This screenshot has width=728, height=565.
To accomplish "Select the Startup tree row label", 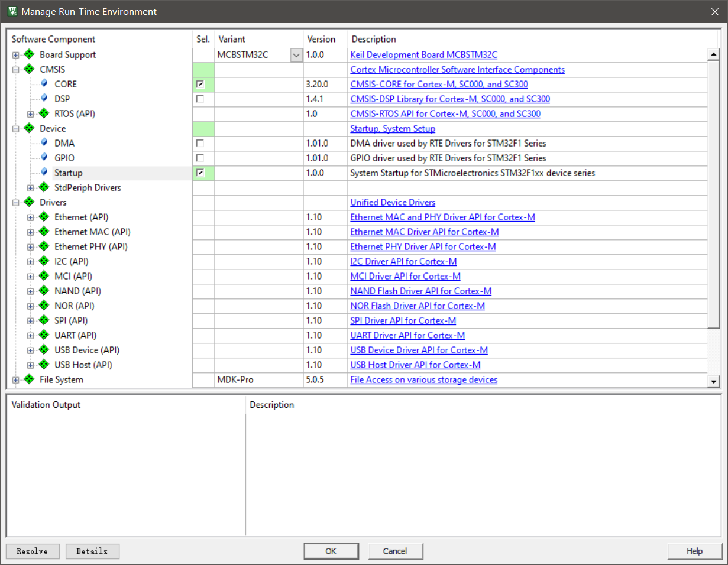I will [x=69, y=173].
